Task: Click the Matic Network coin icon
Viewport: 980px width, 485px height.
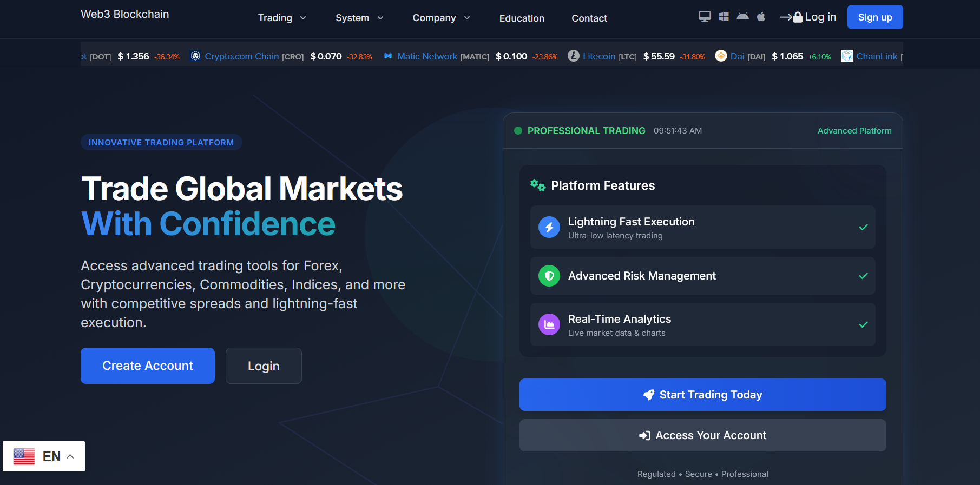Action: [388, 56]
